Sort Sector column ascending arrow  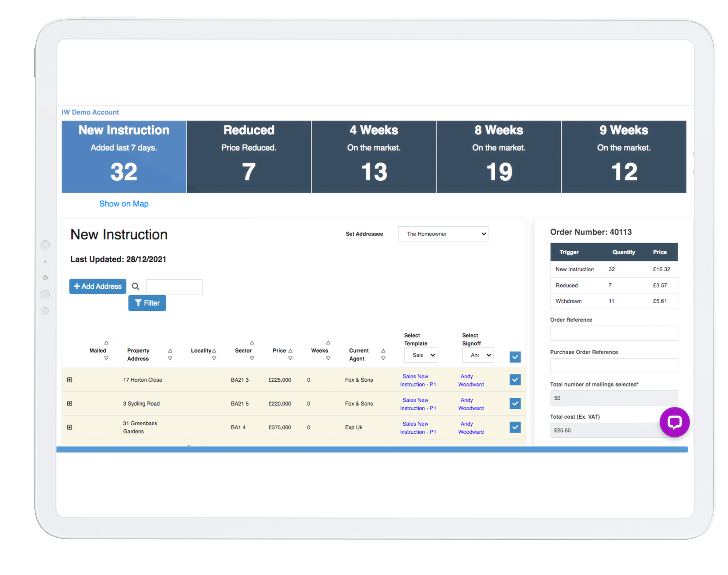click(252, 343)
